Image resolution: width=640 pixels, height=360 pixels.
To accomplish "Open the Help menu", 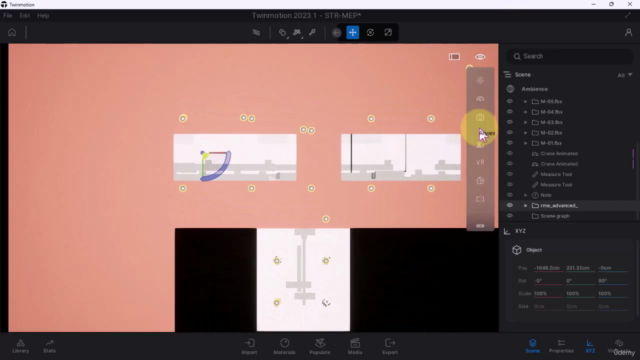I will [43, 16].
